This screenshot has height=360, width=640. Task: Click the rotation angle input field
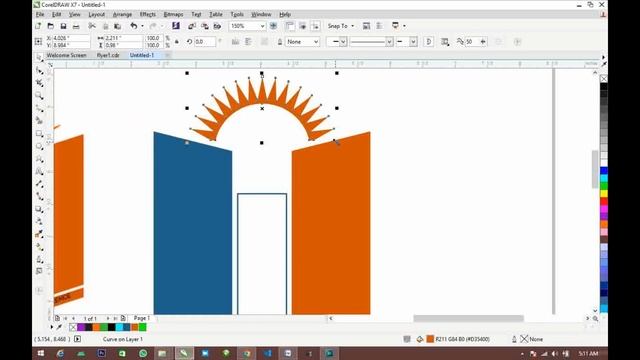pos(205,42)
